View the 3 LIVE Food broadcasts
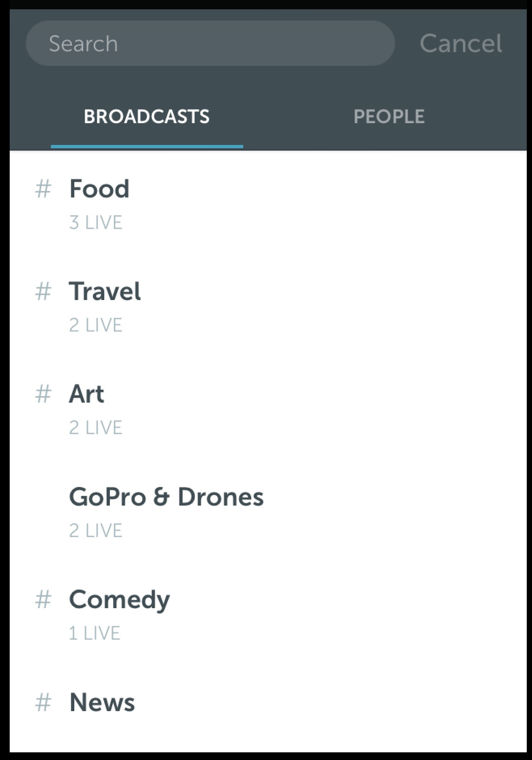 (96, 223)
